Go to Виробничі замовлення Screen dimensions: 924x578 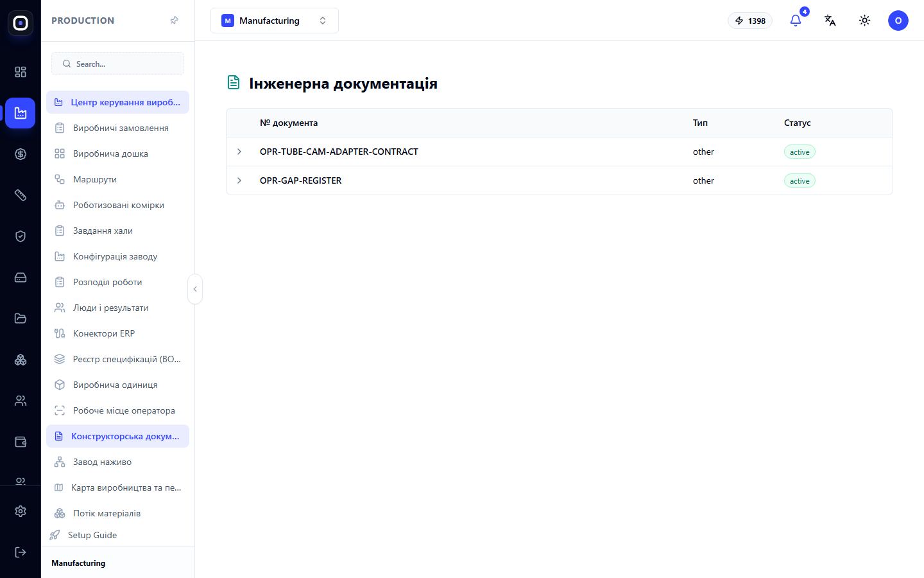tap(117, 128)
